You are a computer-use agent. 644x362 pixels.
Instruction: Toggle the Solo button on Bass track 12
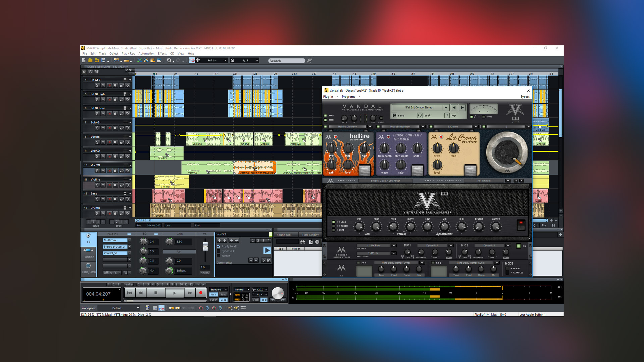coord(97,199)
